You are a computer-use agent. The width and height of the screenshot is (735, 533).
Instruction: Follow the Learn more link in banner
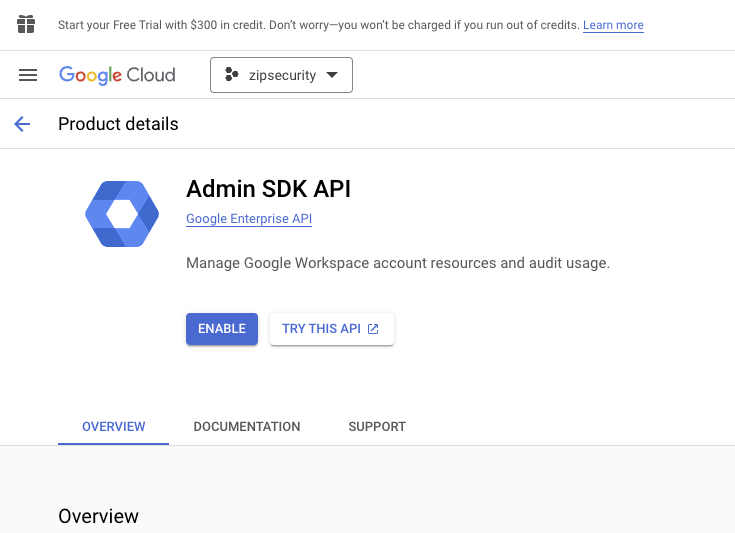pos(613,25)
